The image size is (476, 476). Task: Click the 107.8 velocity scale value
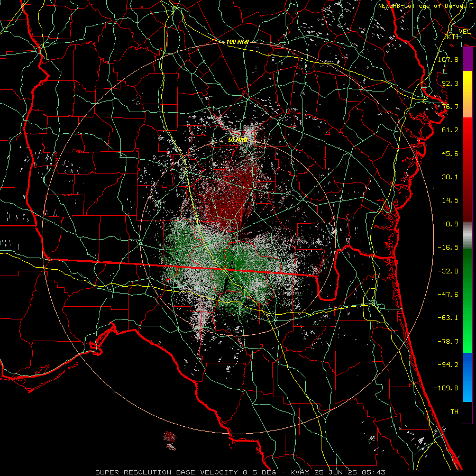[x=448, y=59]
